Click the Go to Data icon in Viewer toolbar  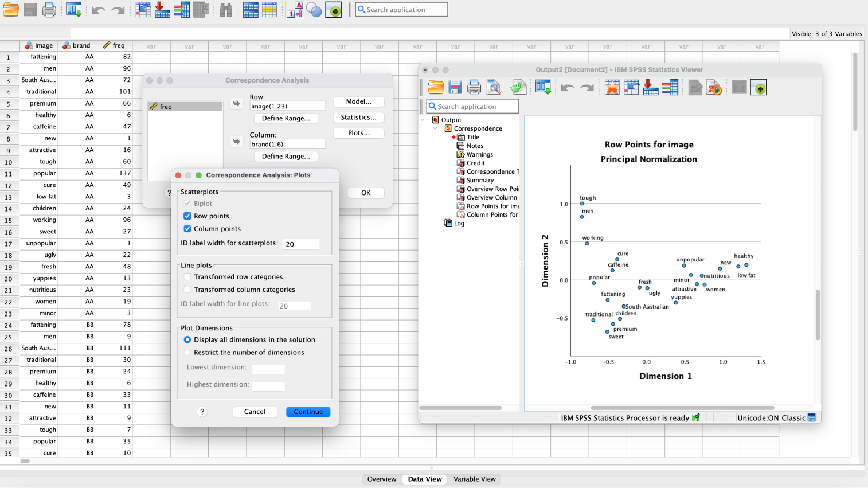tap(612, 88)
